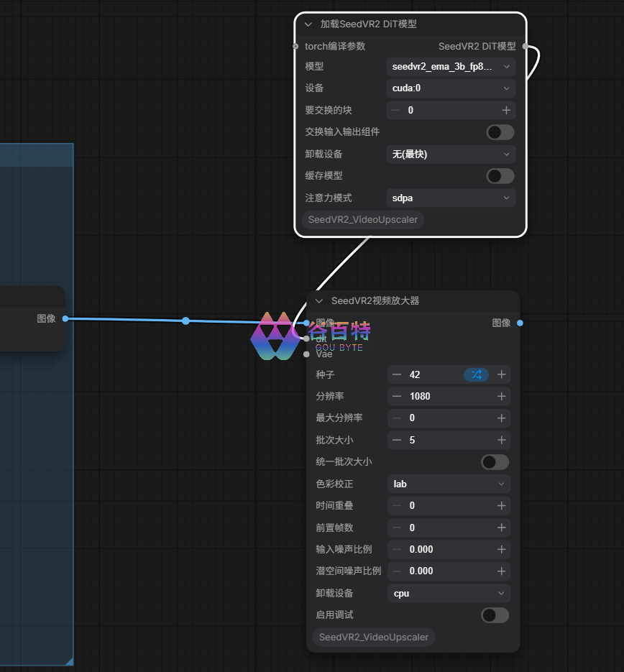Screen dimensions: 624x672
Task: Decrease 最大分辨率 value with minus
Action: [x=397, y=418]
